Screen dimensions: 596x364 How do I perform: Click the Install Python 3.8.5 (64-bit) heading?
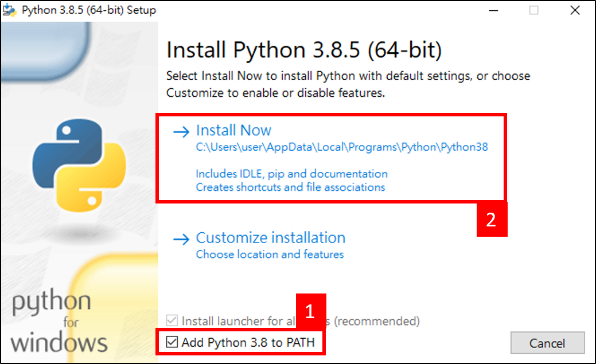point(304,50)
